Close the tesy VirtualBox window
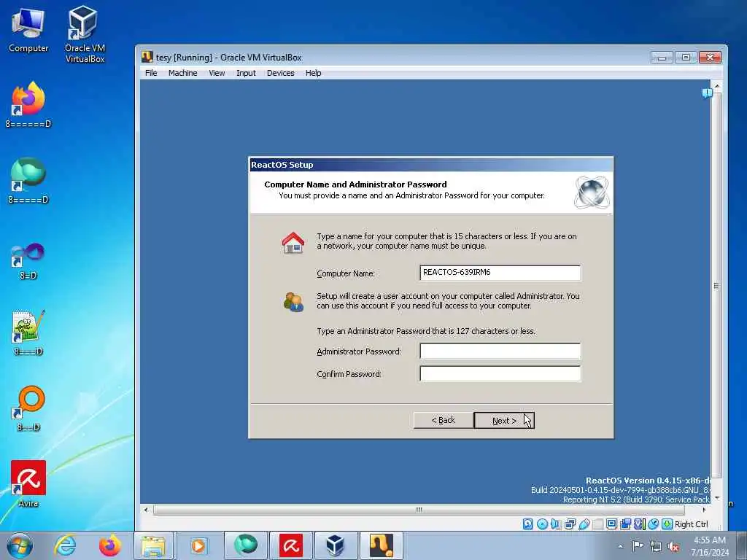 (710, 58)
